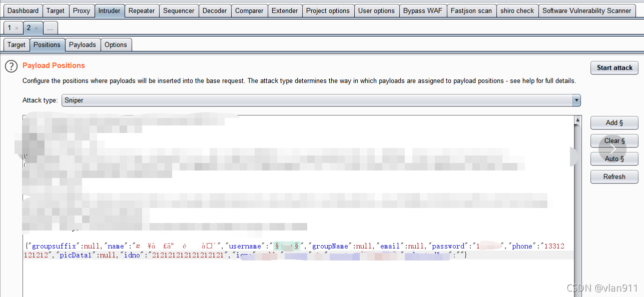Click the Payload Positions heading

54,65
